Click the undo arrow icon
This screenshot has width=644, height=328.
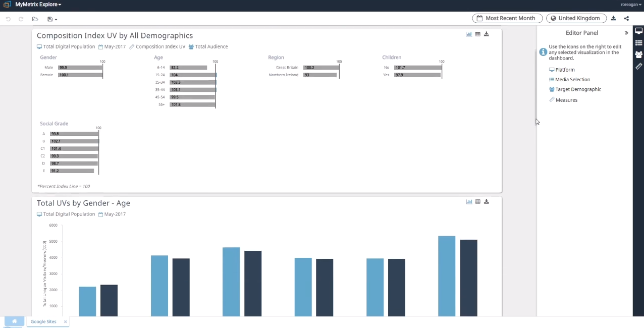click(x=8, y=19)
